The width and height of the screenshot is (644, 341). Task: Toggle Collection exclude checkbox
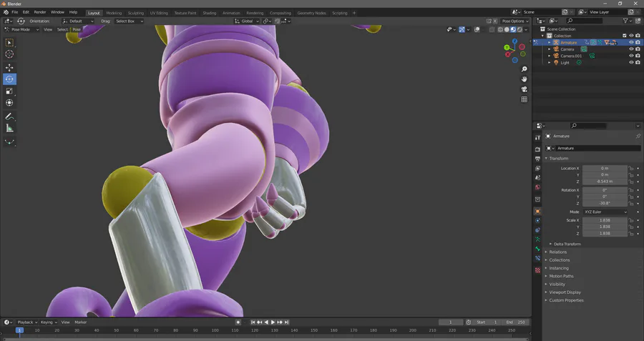tap(625, 36)
